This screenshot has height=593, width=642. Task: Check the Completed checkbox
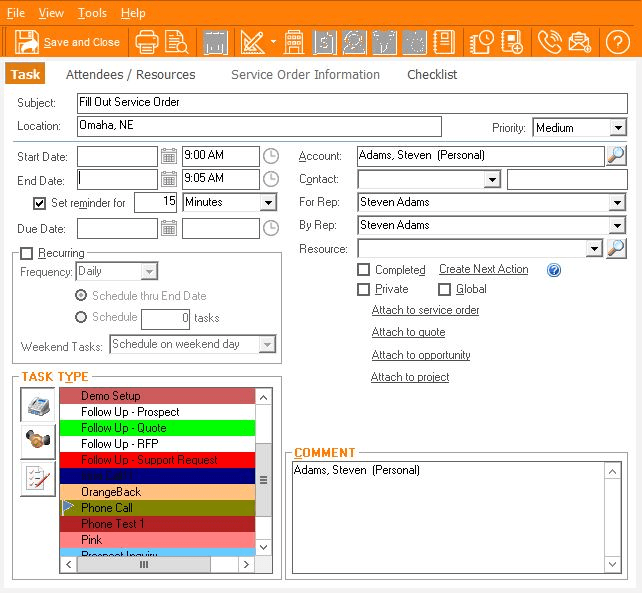coord(364,270)
